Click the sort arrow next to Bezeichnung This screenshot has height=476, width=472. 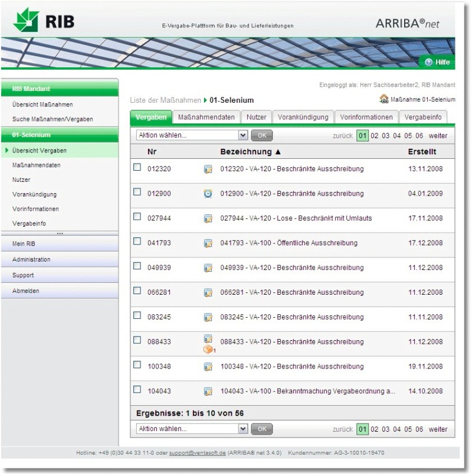coord(278,152)
